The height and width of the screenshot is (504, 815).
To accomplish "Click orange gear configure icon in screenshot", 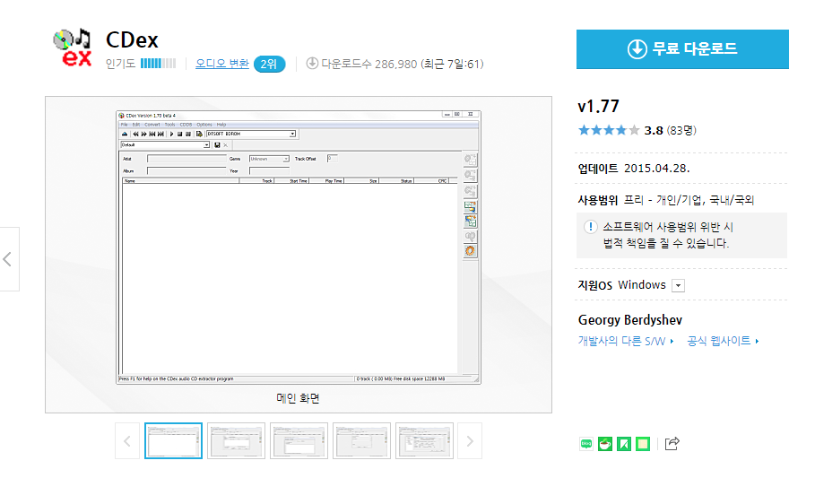I will pyautogui.click(x=471, y=251).
